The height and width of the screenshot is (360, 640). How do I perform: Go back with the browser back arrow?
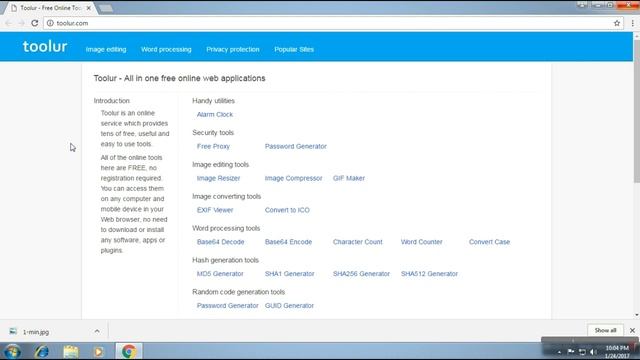[9, 23]
